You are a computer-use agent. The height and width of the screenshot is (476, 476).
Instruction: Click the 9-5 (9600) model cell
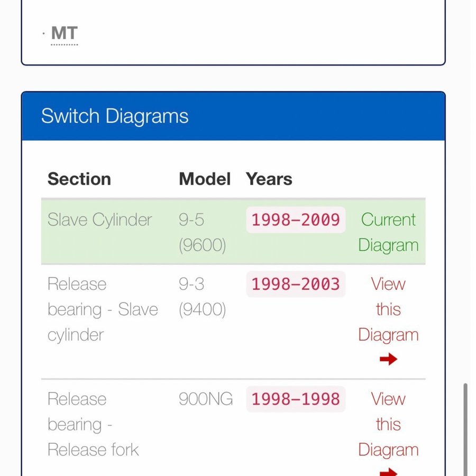click(202, 233)
